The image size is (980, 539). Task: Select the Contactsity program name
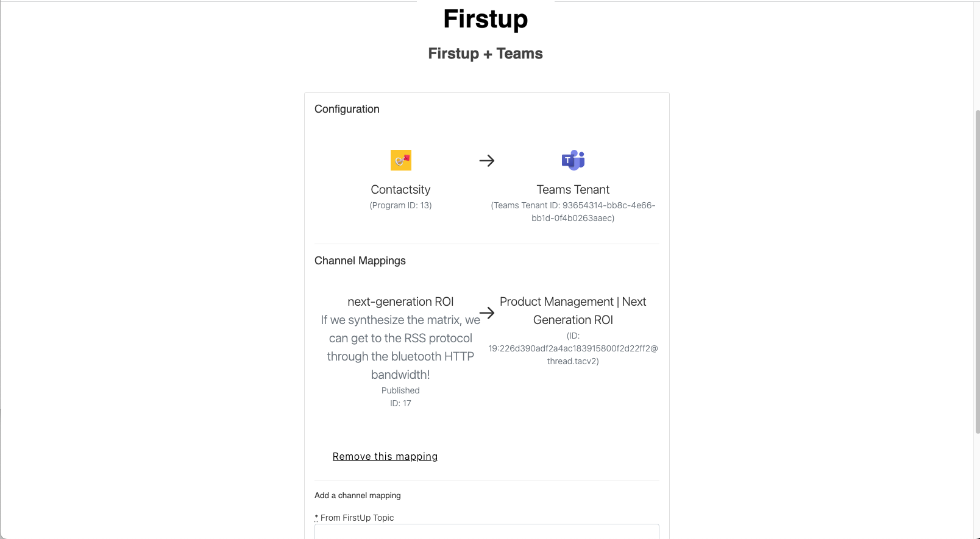[400, 189]
